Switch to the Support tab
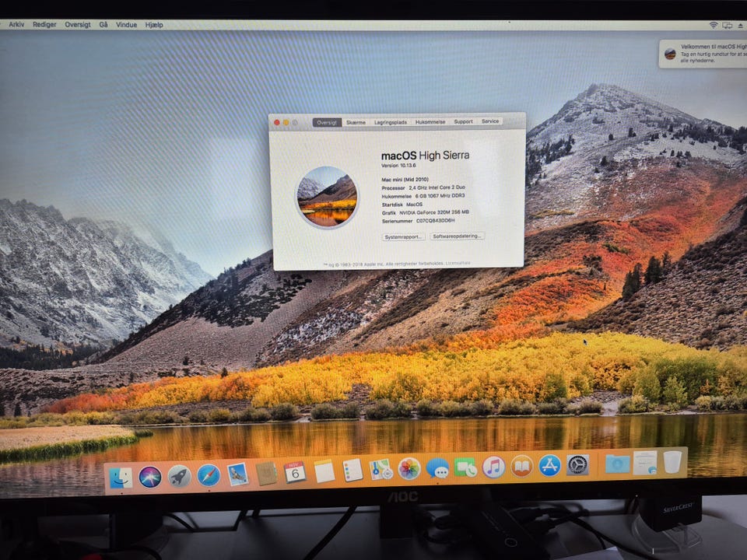Image resolution: width=747 pixels, height=560 pixels. tap(463, 121)
